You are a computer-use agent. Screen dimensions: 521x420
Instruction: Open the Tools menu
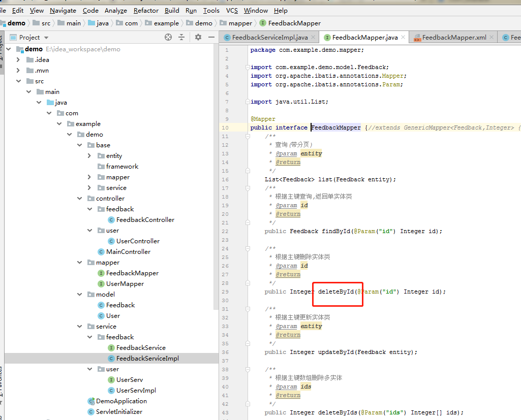[x=211, y=10]
